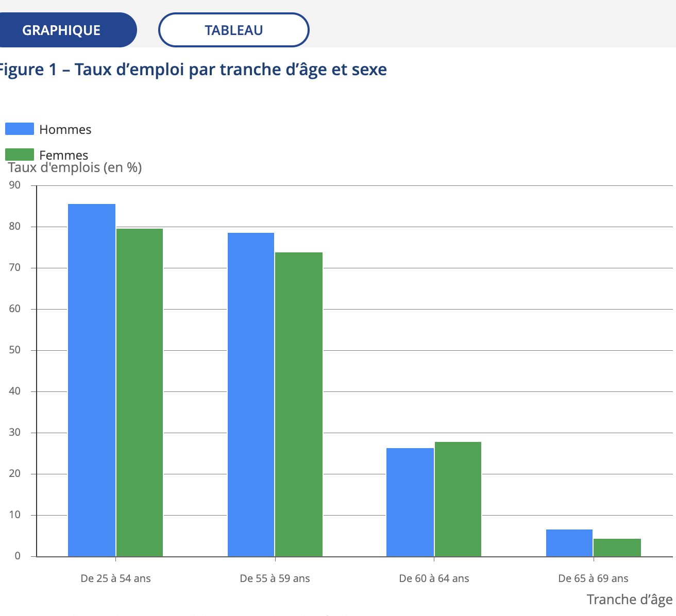
Task: Click the "De 55 à 59 ans" axis label
Action: [275, 578]
